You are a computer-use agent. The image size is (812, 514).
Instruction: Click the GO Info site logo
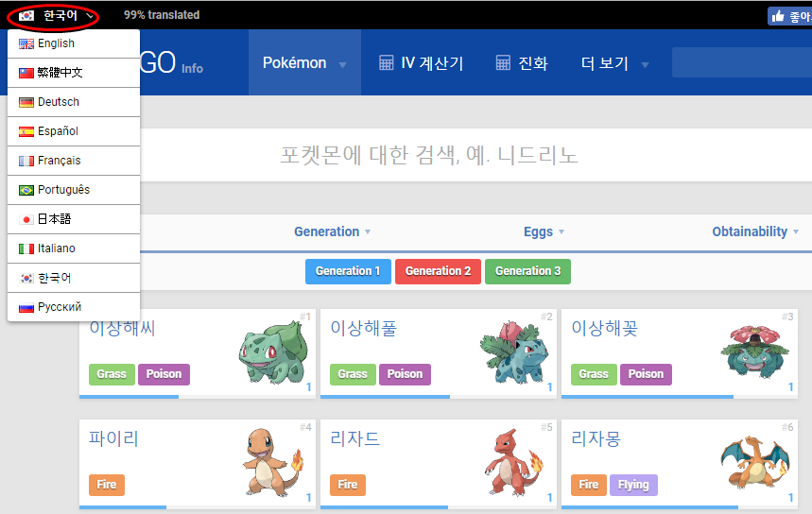coord(171,63)
